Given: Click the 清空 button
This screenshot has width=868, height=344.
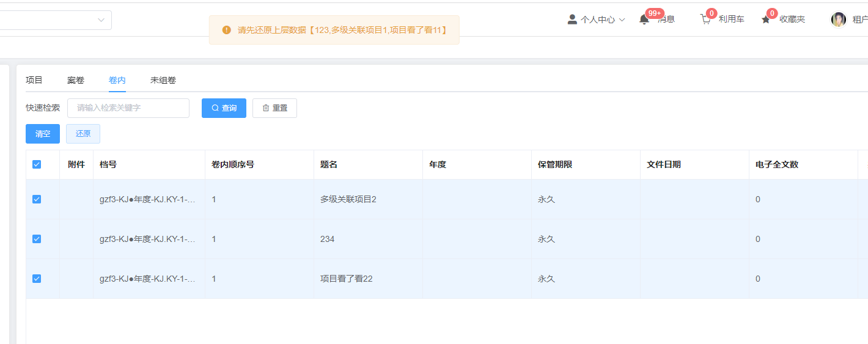Looking at the screenshot, I should tap(43, 134).
